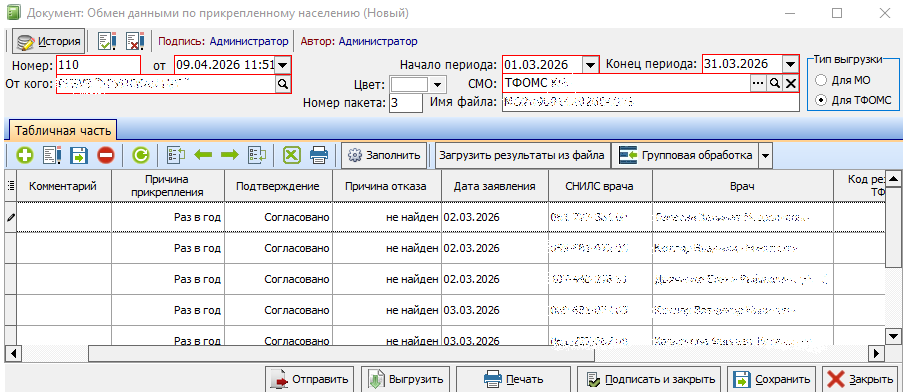Screen dimensions: 904x392
Task: Click the pencil row indicator of the first row
Action: 10,217
